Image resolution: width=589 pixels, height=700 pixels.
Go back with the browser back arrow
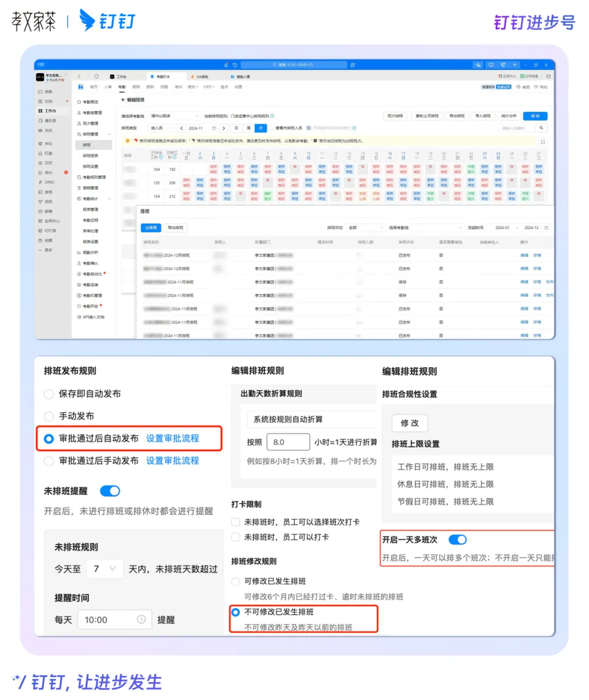[x=79, y=76]
